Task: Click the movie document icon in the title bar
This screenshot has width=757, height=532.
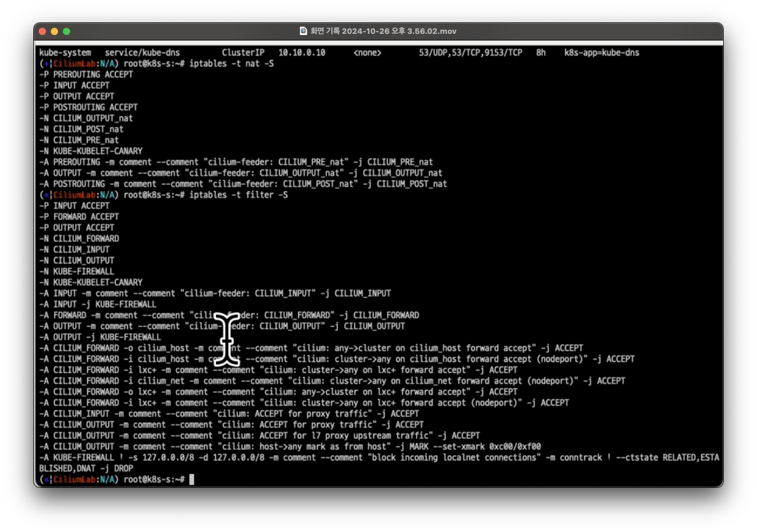Action: (x=304, y=31)
